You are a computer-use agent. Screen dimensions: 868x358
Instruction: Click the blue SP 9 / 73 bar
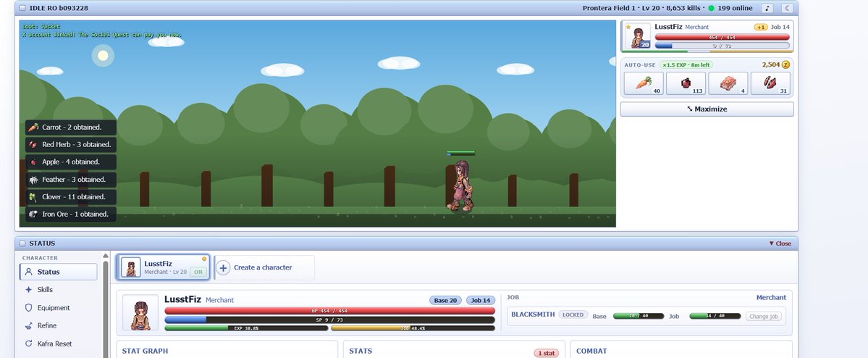tap(329, 320)
